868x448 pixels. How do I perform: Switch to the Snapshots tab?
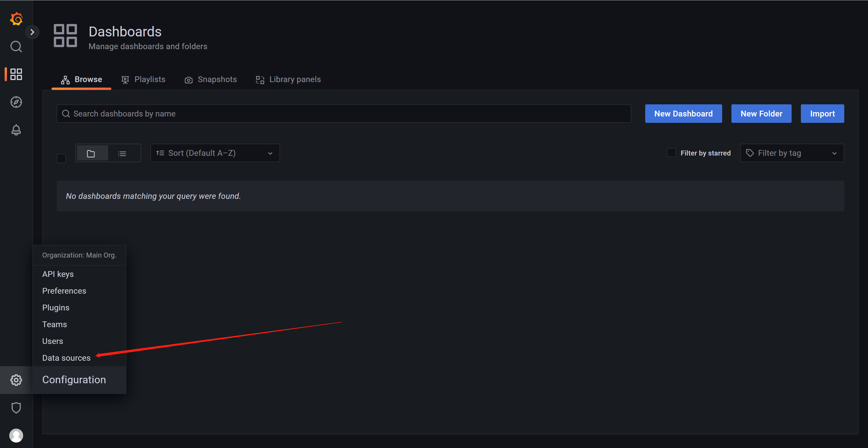pyautogui.click(x=211, y=79)
